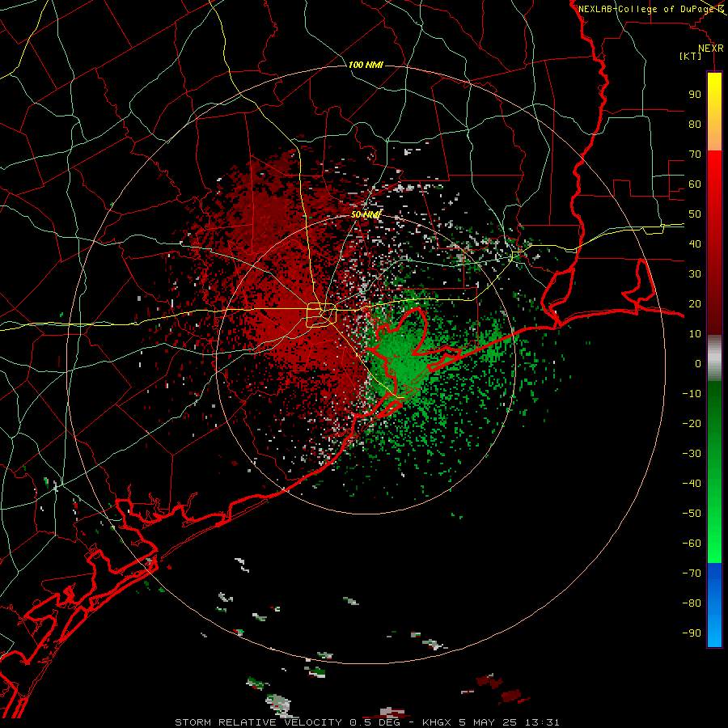Click the 50 NMI range ring label
Viewport: 728px width, 728px height.
366,214
